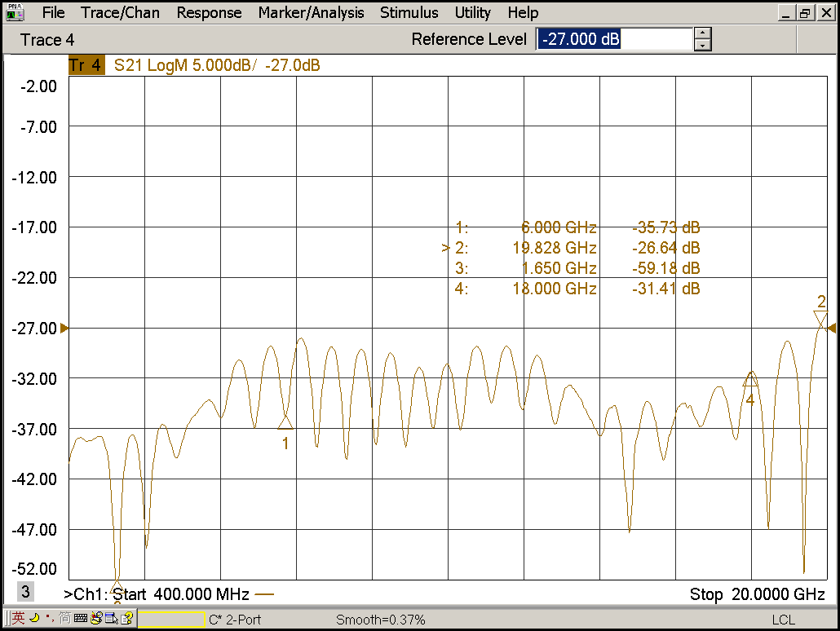840x631 pixels.
Task: Select marker 4 triangle on the trace
Action: tap(750, 379)
